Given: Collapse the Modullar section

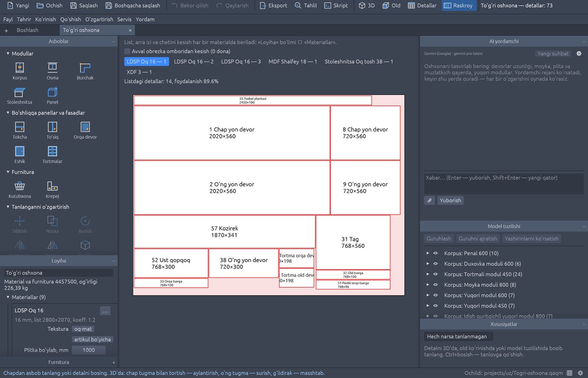Looking at the screenshot, I should (x=8, y=53).
